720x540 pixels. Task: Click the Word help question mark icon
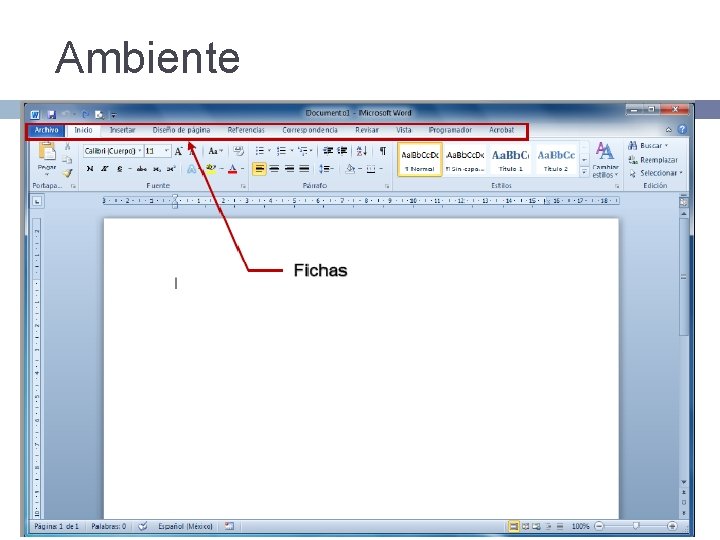[682, 129]
